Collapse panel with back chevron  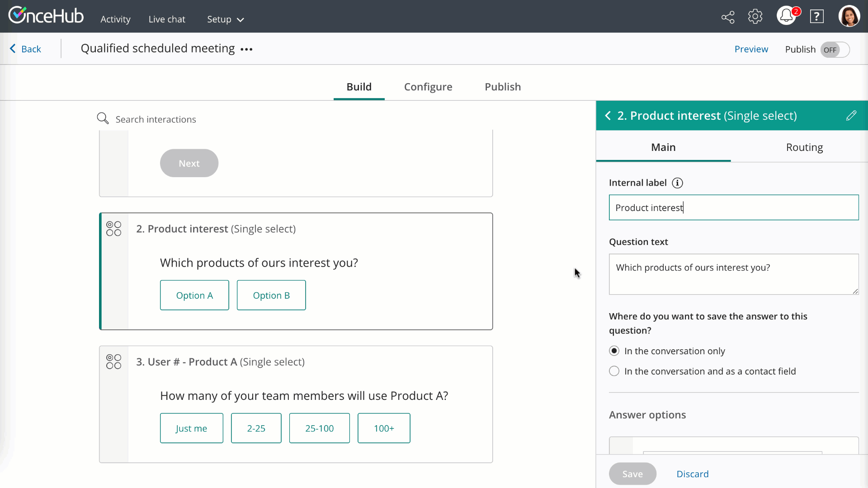pos(608,116)
